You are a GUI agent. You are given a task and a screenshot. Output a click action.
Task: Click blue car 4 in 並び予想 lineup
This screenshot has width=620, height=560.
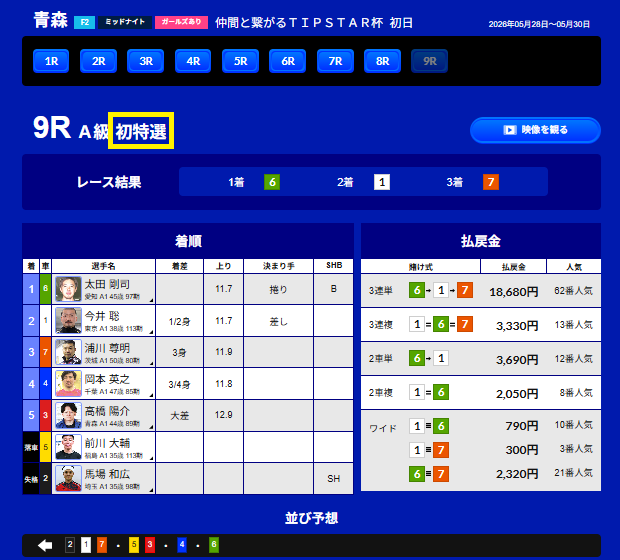tap(182, 545)
